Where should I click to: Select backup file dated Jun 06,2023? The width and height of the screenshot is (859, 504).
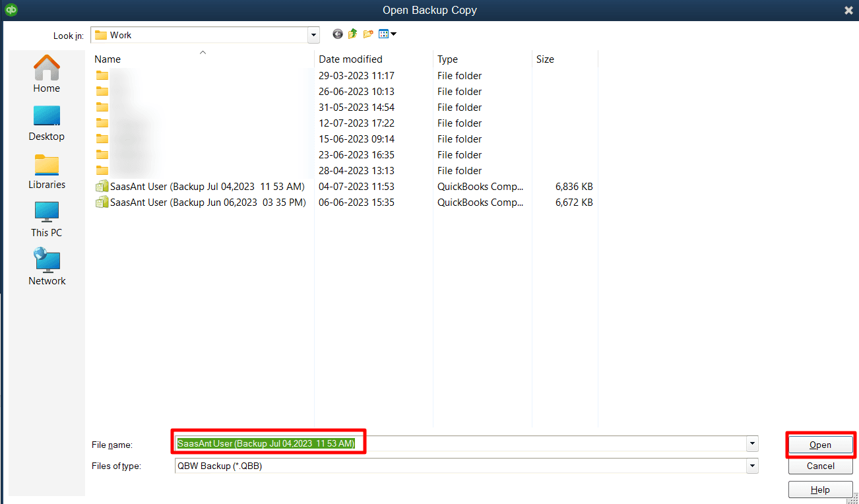pos(201,203)
